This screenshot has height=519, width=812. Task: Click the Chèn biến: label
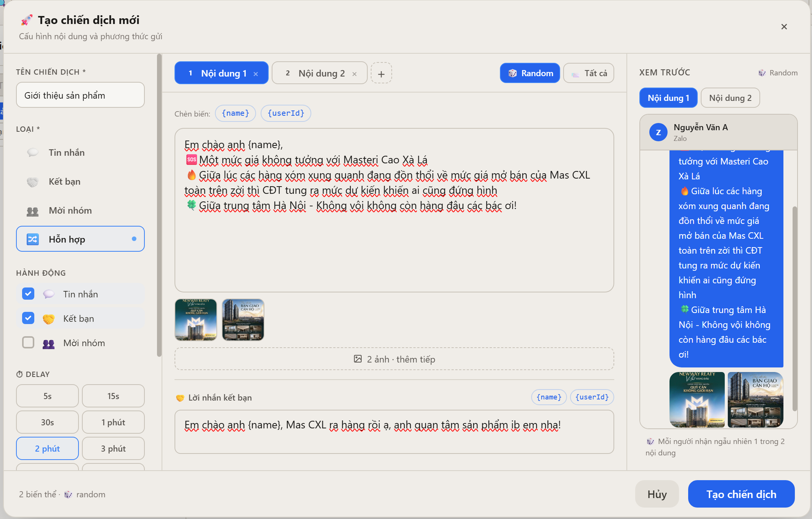point(192,114)
